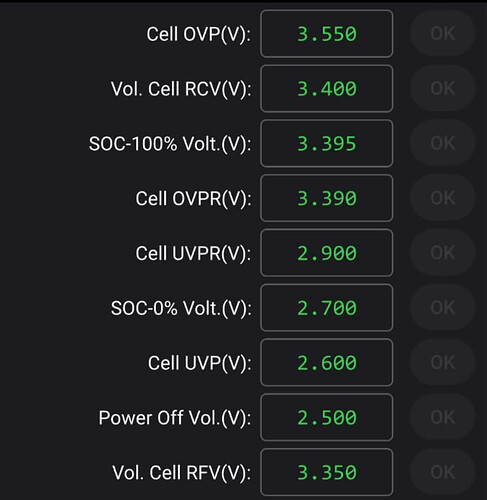This screenshot has height=500, width=487.
Task: Select the Cell UVPR(V) field showing 2.900
Action: [x=326, y=253]
